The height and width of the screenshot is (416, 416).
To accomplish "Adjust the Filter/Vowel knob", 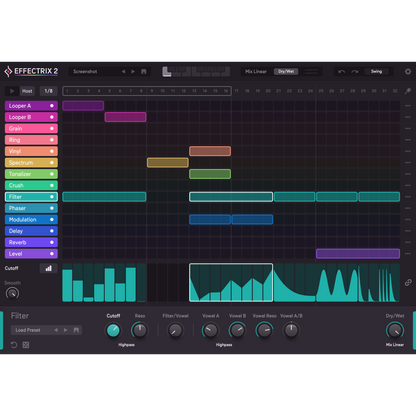I will (x=175, y=330).
